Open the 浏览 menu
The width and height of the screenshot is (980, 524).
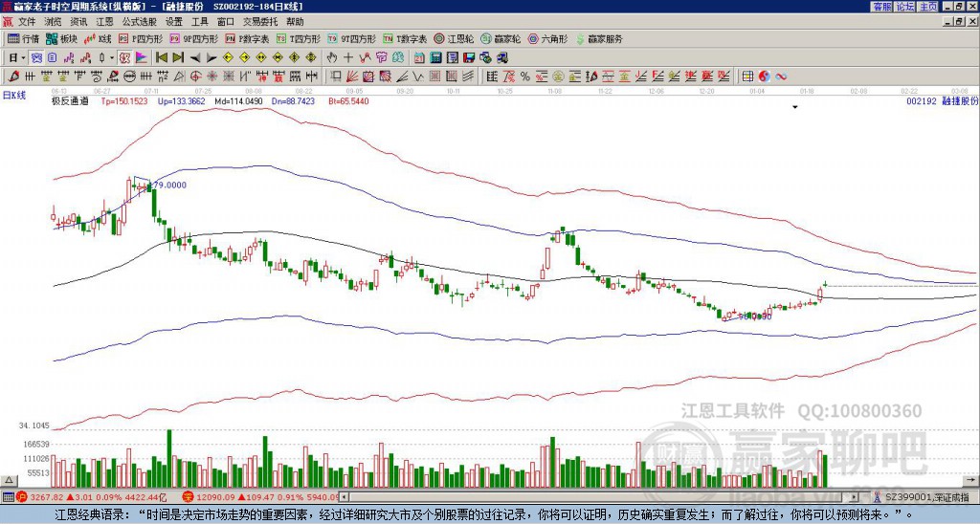click(54, 22)
